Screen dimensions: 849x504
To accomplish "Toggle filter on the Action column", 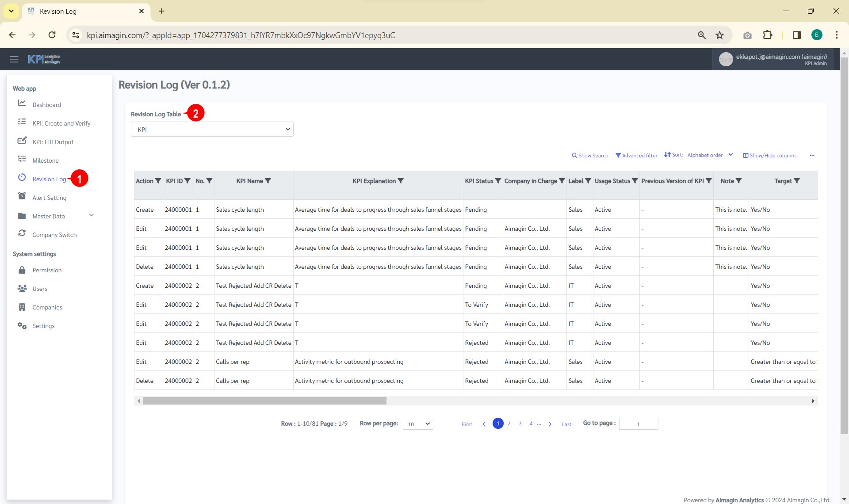I will 158,181.
